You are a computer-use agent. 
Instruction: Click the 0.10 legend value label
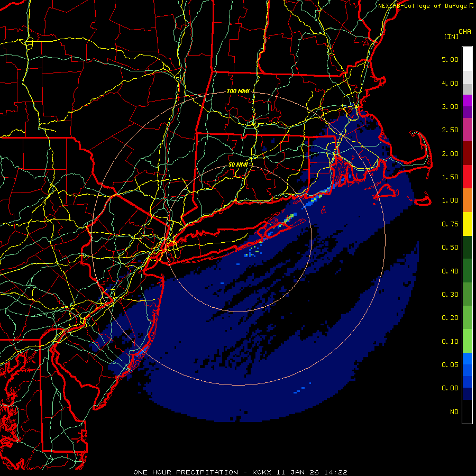(450, 342)
